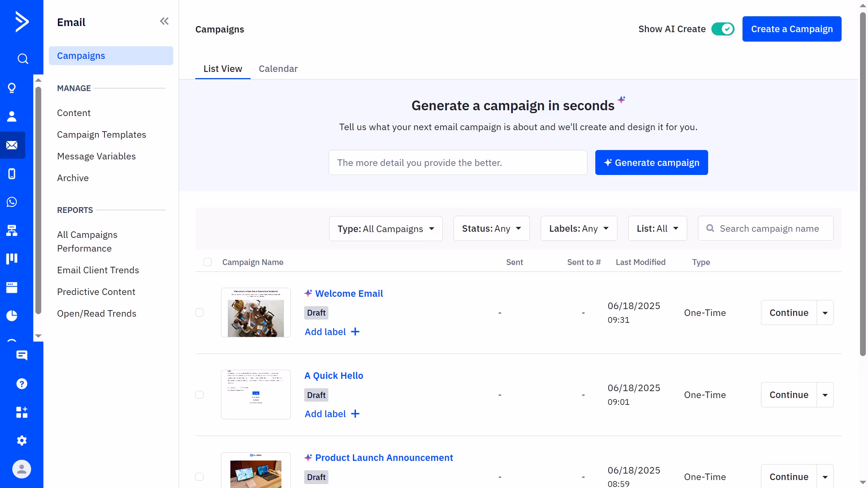Open Settings gear icon in sidebar
Screen dimensions: 868x488
(x=22, y=440)
